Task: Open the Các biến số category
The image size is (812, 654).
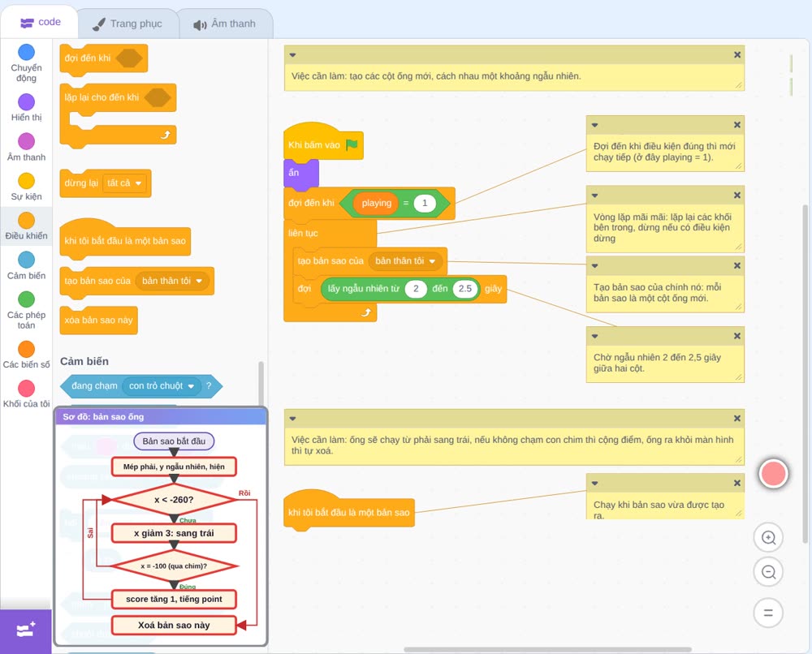Action: click(x=27, y=355)
